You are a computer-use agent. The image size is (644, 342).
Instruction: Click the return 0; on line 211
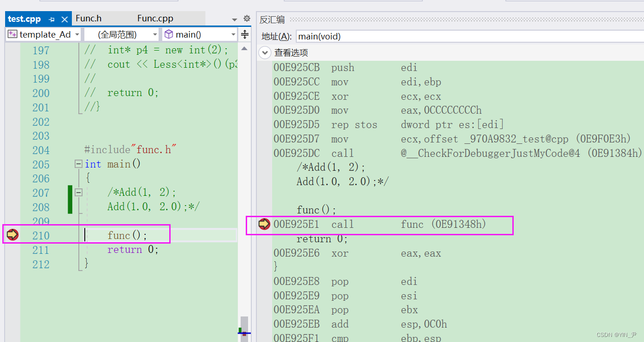133,250
